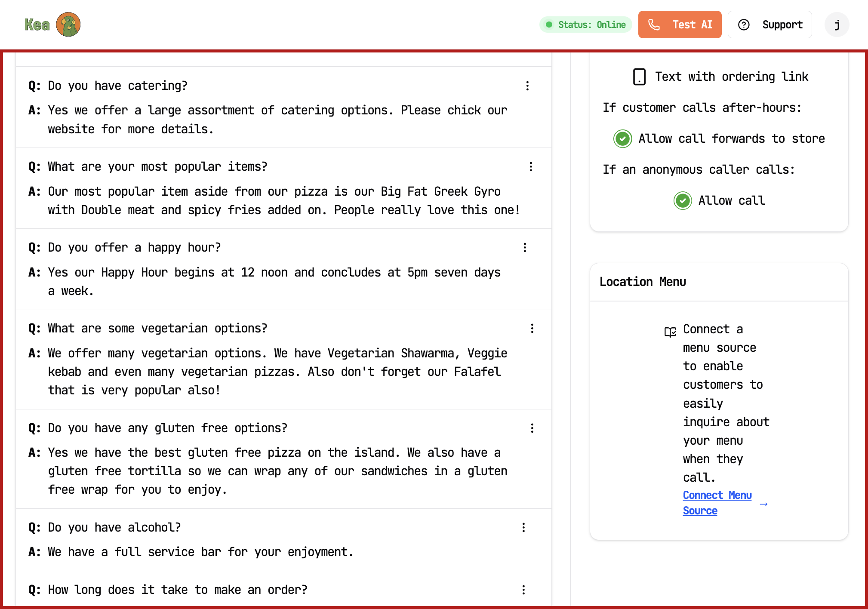
Task: Open options menu for gluten free question
Action: coord(532,428)
